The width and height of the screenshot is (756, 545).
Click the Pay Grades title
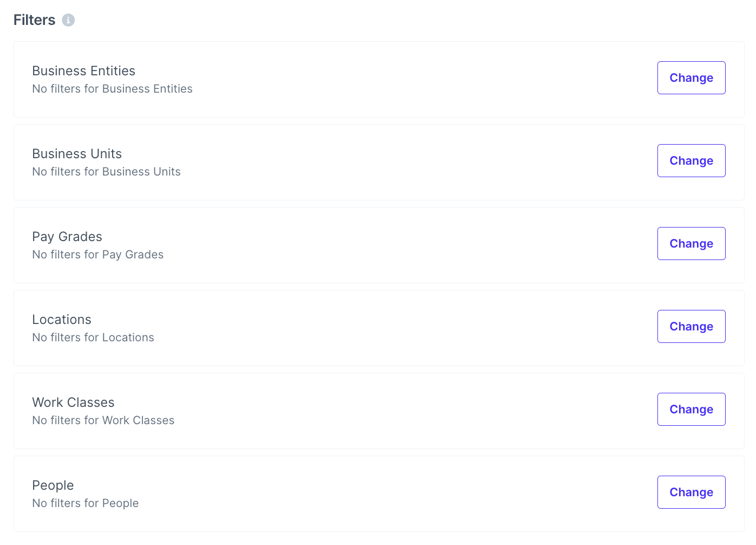point(67,237)
